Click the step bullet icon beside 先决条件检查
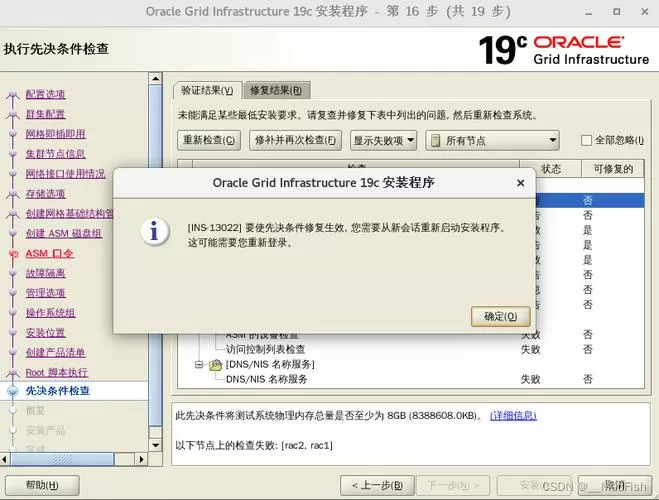659x500 pixels. [x=13, y=391]
